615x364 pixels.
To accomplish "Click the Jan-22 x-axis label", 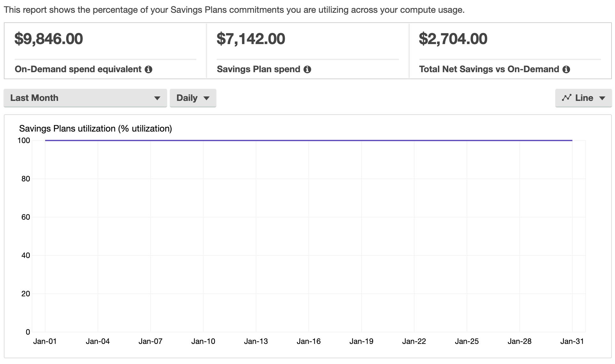I will 414,341.
